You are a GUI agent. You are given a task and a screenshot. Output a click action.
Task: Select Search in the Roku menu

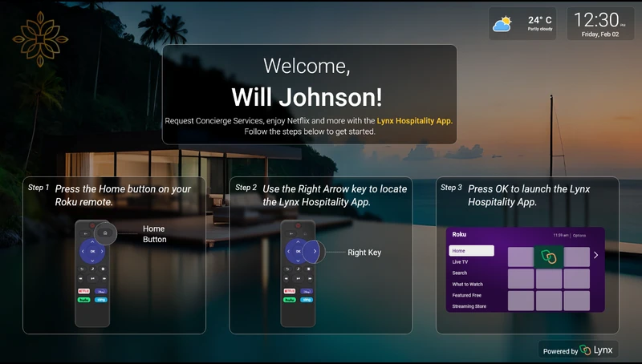point(459,273)
